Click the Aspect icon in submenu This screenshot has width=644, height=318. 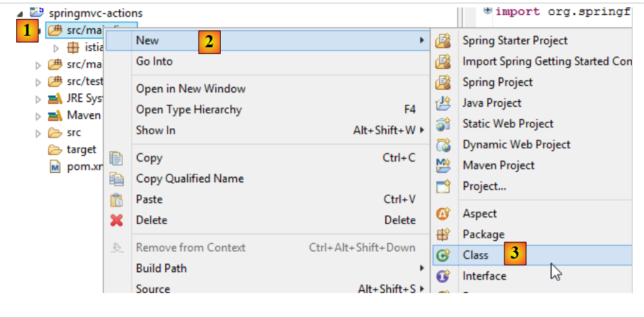click(x=443, y=214)
